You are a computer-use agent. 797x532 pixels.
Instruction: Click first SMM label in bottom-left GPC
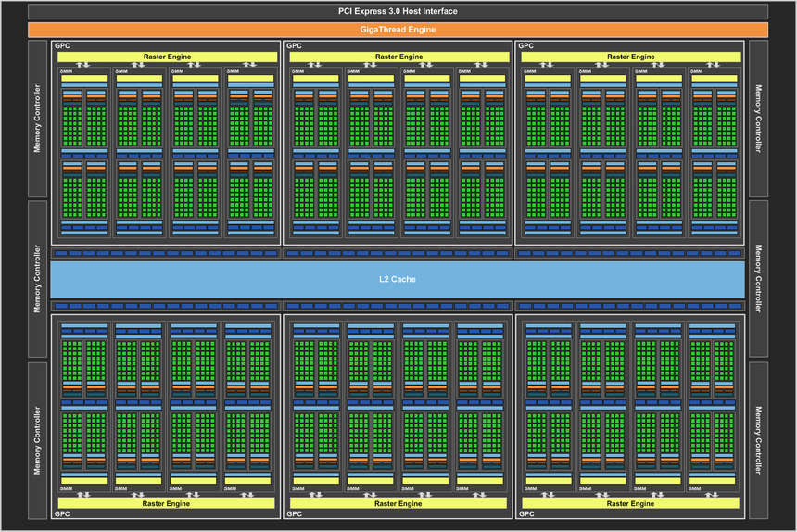coord(65,489)
